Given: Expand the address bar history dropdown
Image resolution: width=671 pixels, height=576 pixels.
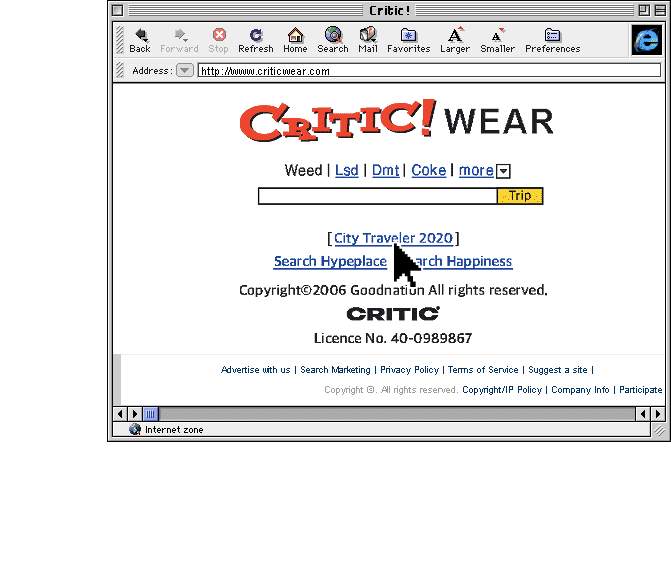Looking at the screenshot, I should point(185,71).
